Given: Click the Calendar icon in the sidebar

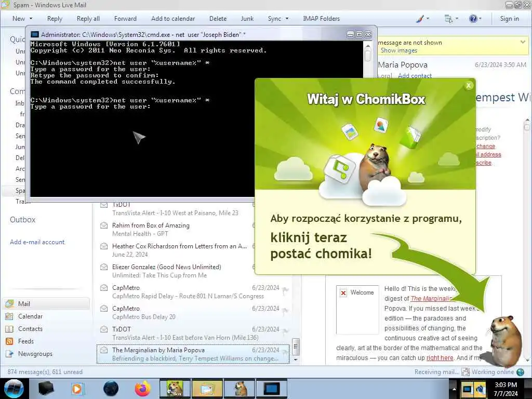Looking at the screenshot, I should 9,316.
